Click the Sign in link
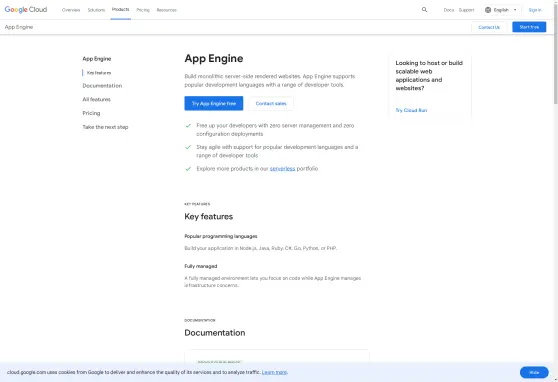Viewport: 558px width, 382px height. [x=535, y=10]
